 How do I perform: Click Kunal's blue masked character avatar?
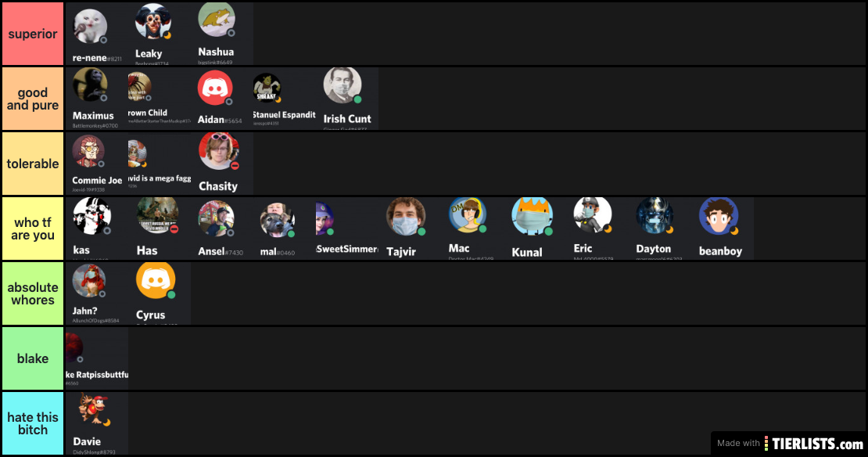pos(532,217)
